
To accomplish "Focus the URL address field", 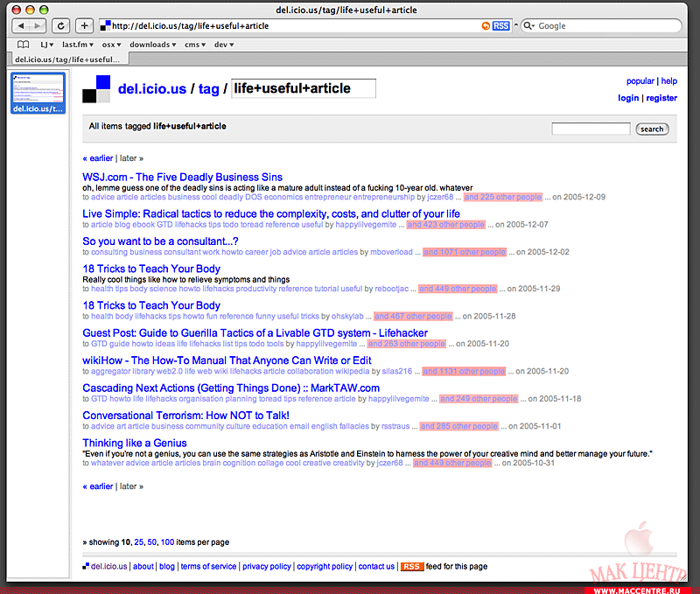I will (295, 26).
